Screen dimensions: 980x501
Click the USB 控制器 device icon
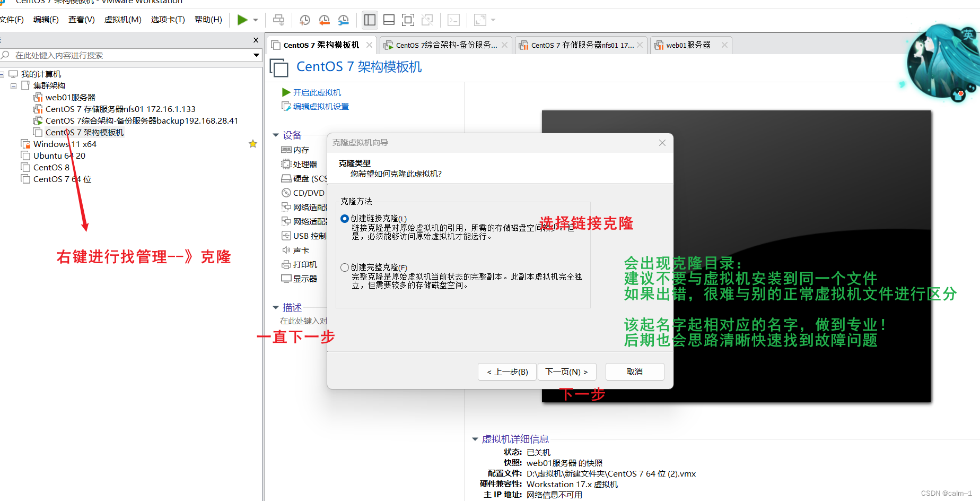pos(286,236)
